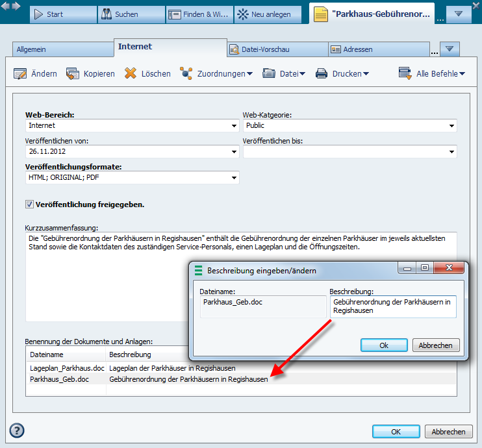Open the Neu anlegen tab

pyautogui.click(x=268, y=14)
